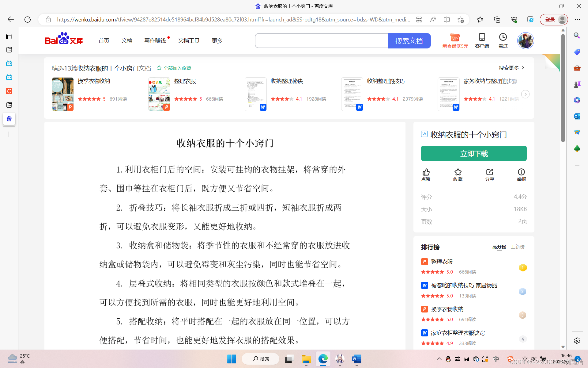Open the 客户端 client download icon

coord(482,37)
